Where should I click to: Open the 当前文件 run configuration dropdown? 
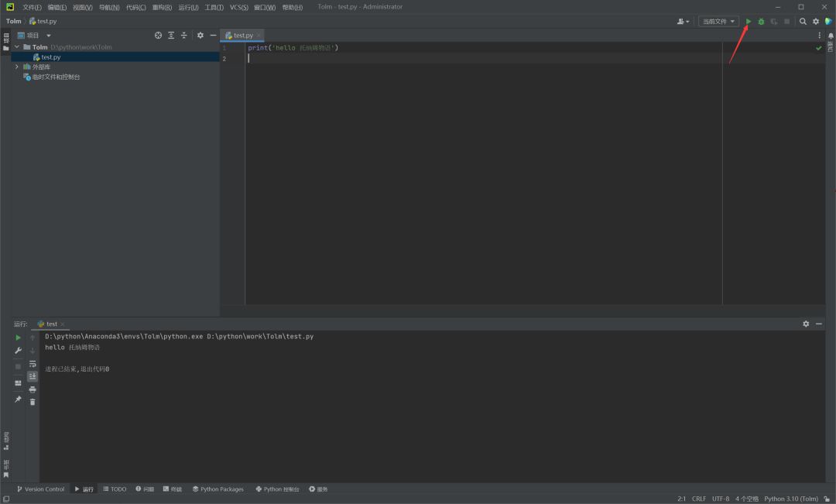718,22
